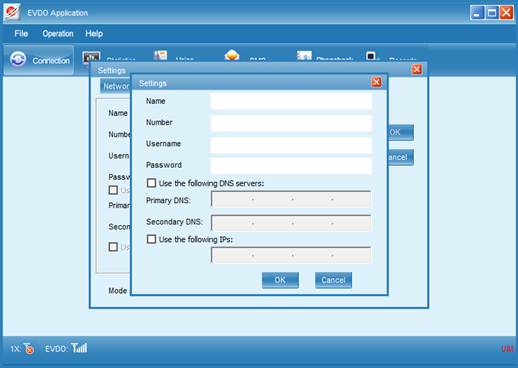Screen dimensions: 518x368
Task: Click the SMS envelope icon in toolbar
Action: tap(232, 55)
